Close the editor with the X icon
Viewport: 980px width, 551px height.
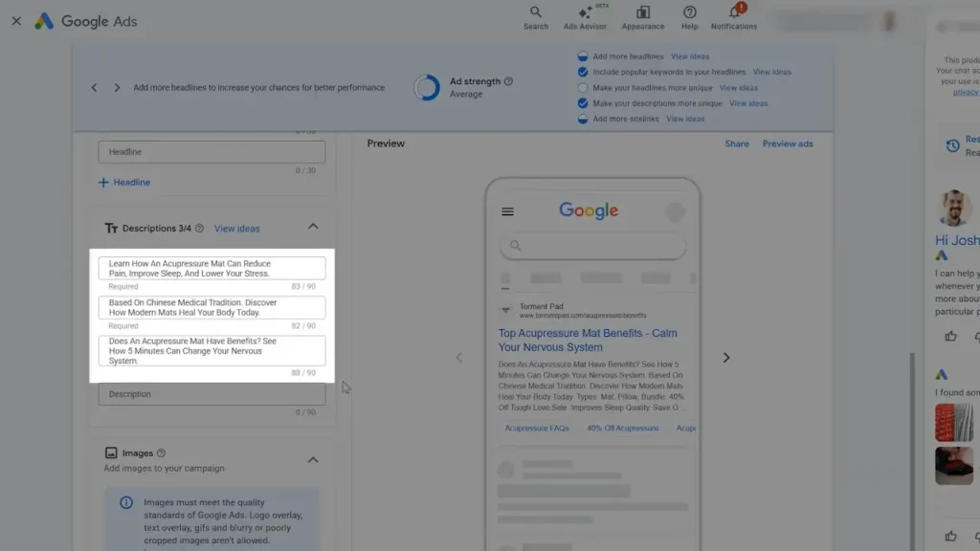(x=16, y=21)
